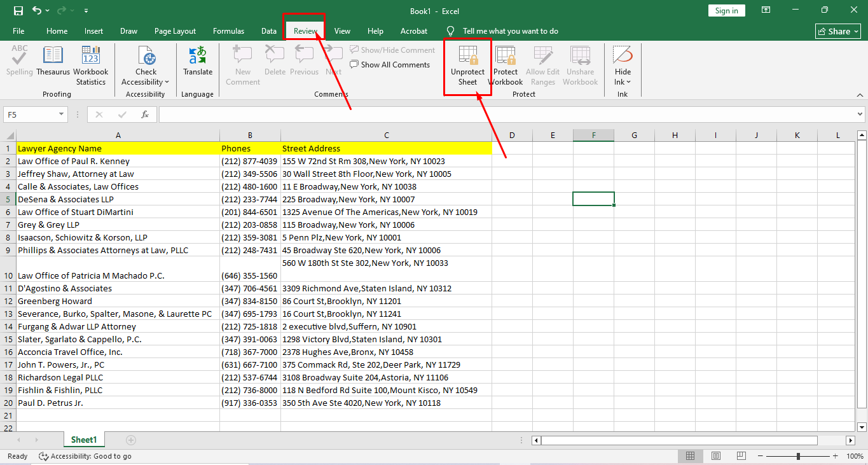Click the zoom slider handle

coord(798,456)
